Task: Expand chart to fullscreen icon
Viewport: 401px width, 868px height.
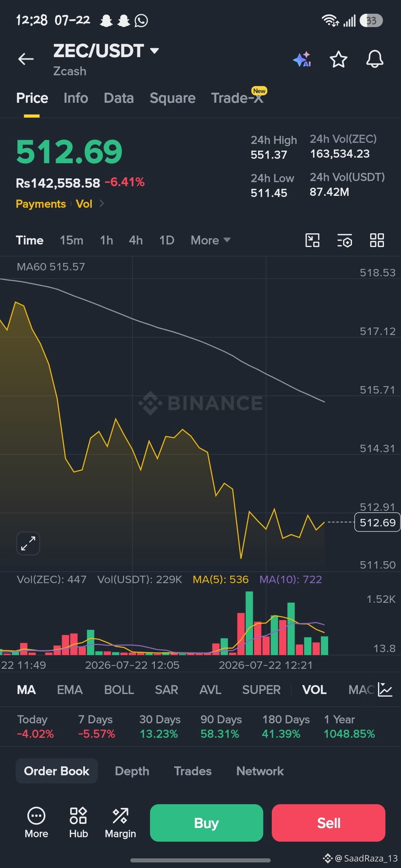Action: 28,543
